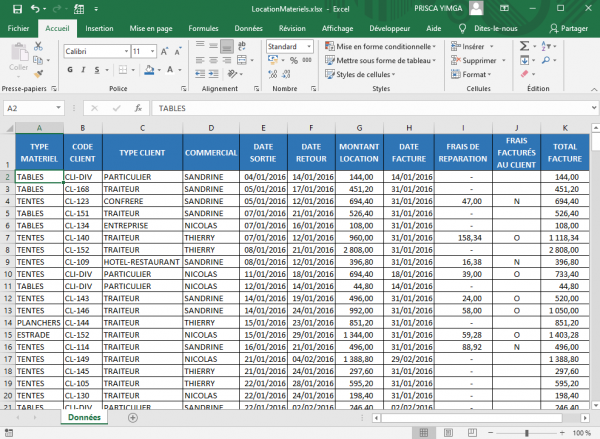
Task: Open the Mise en forme conditionnelle dropdown
Action: pyautogui.click(x=384, y=47)
